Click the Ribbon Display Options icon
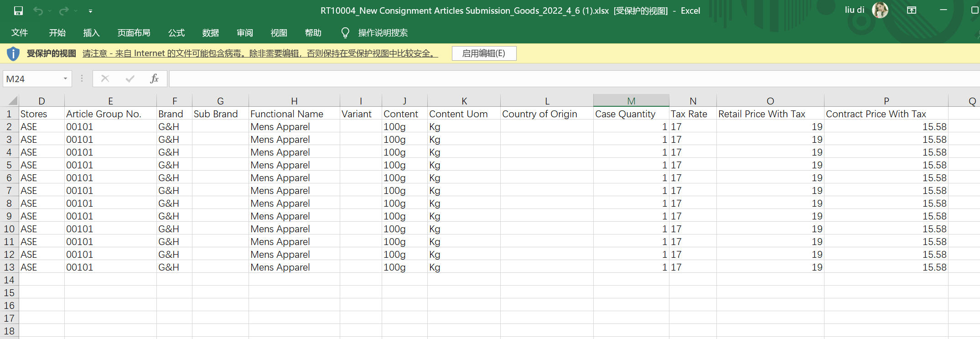 (x=912, y=10)
